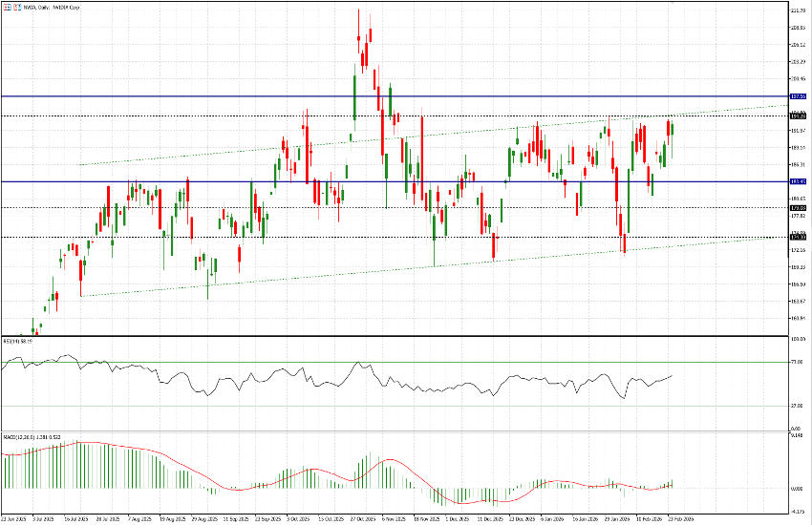Click the lowest black dotted level price label
Image resolution: width=812 pixels, height=525 pixels.
pos(799,237)
